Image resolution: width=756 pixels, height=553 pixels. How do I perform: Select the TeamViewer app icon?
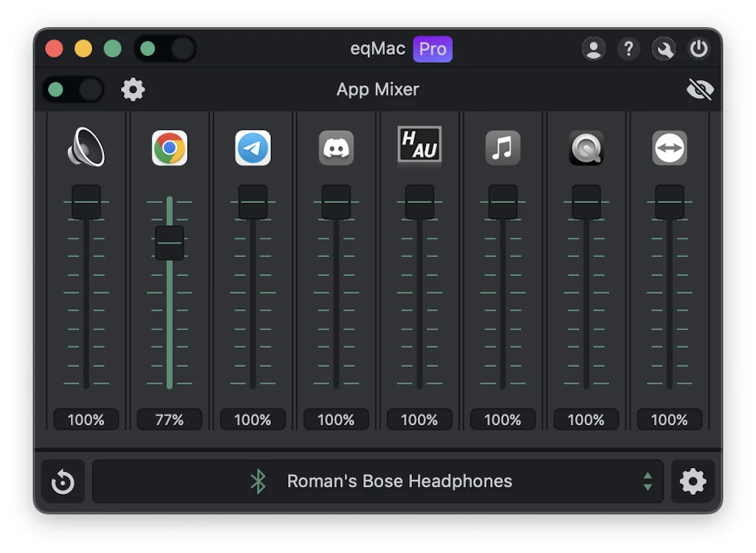click(x=670, y=147)
